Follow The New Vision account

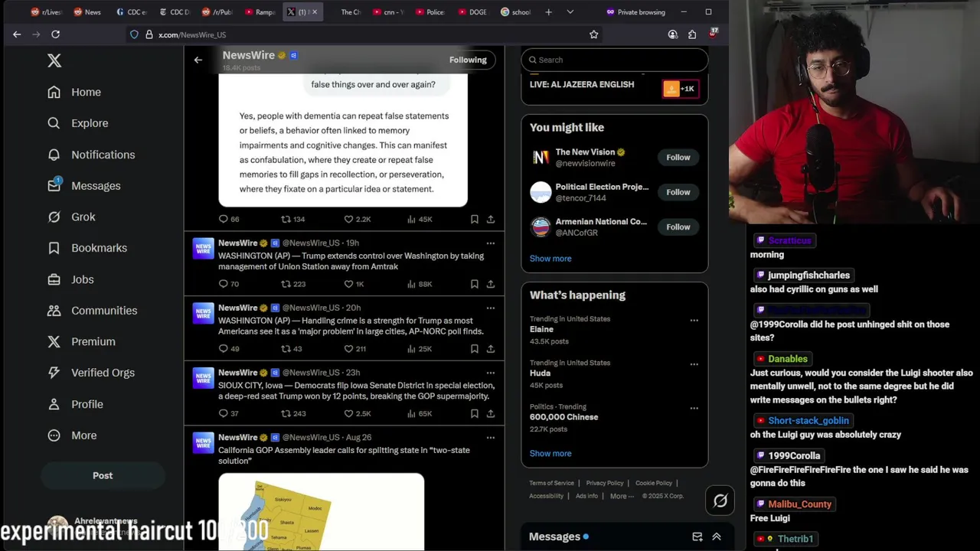click(x=678, y=158)
